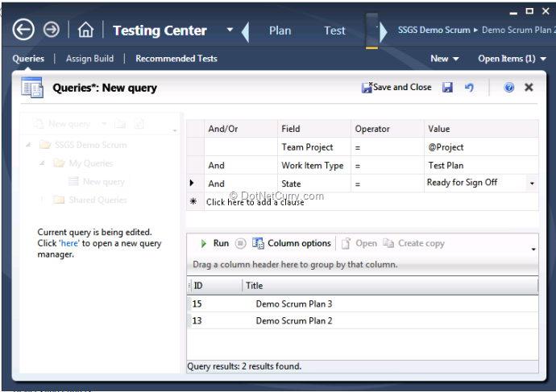The width and height of the screenshot is (556, 392).
Task: Expand the Open Items (1) dropdown
Action: (512, 59)
